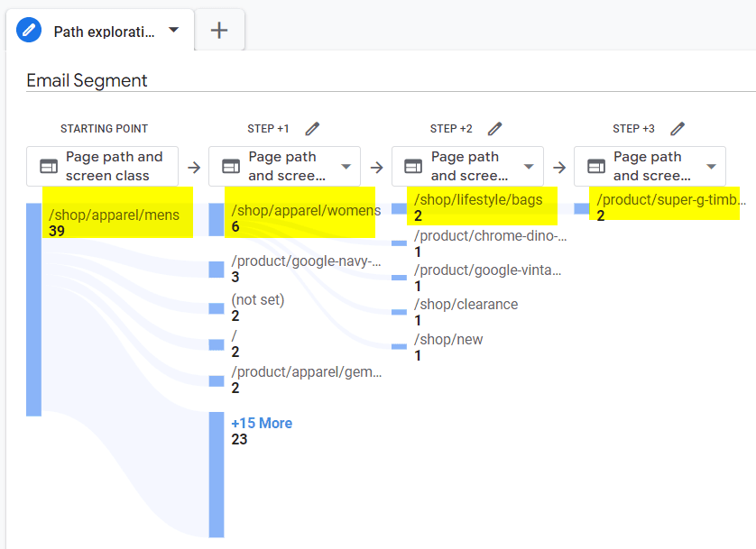
Task: Click the /shop/apparel/mens starting node
Action: point(115,215)
